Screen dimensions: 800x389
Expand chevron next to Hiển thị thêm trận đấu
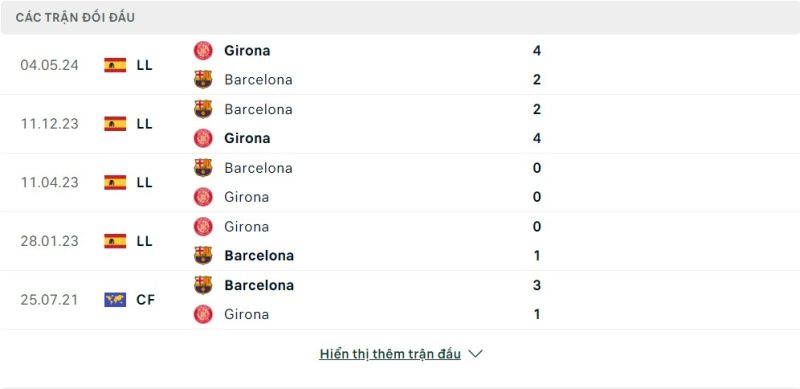[476, 354]
